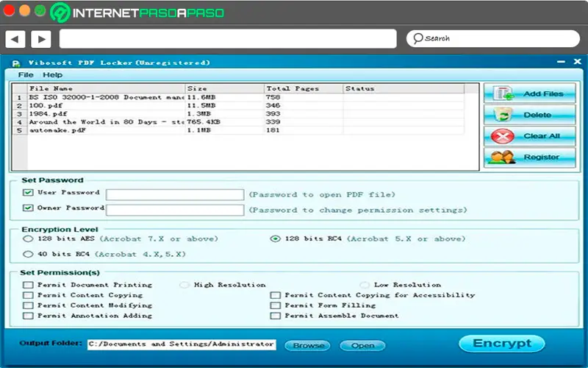Select 128 bits AES encryption
This screenshot has width=588, height=368.
[x=28, y=238]
